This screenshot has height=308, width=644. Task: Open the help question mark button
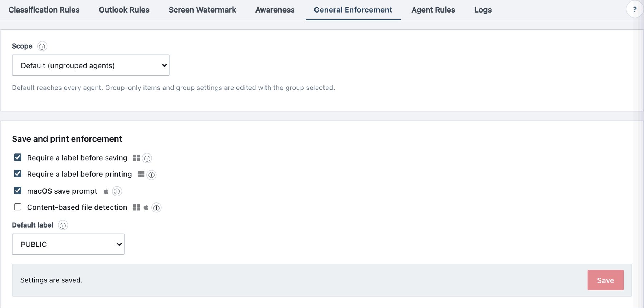(x=635, y=10)
